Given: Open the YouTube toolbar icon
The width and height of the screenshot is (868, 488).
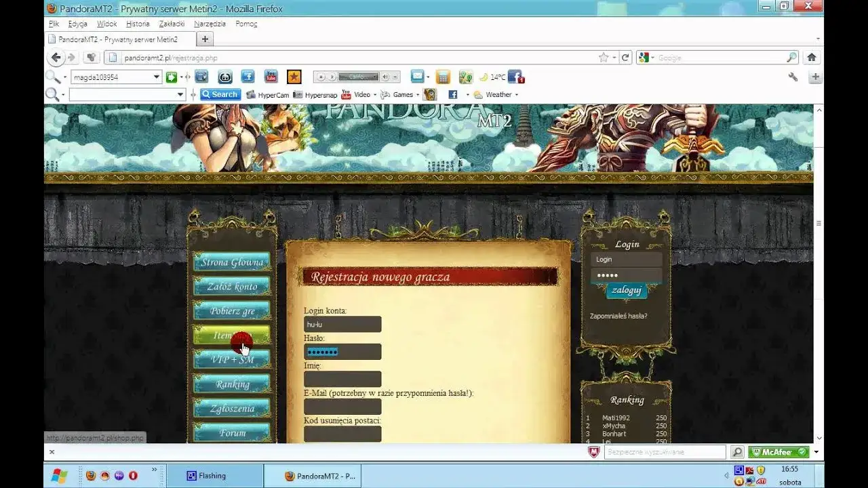Looking at the screenshot, I should point(271,77).
